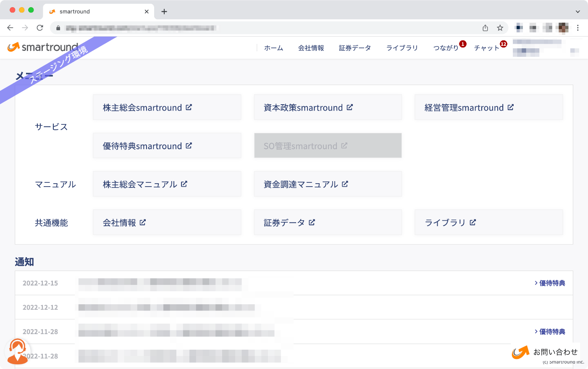This screenshot has height=369, width=588.
Task: Open 資金調達マニュアル
Action: pyautogui.click(x=328, y=184)
